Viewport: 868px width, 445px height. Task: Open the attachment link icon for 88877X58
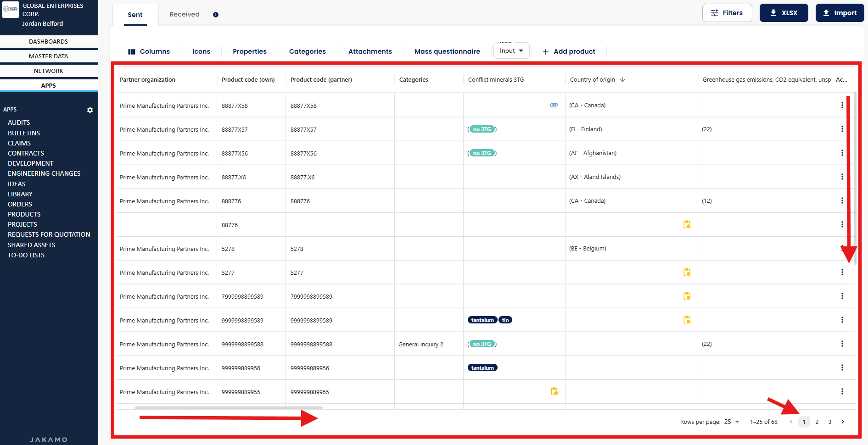[x=554, y=105]
